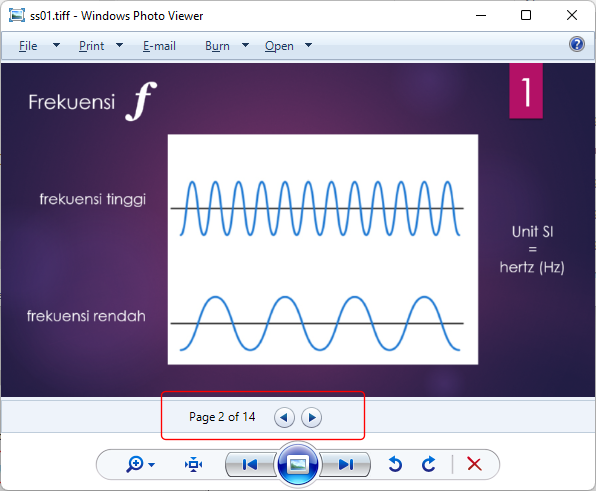Go to next image with skip-forward button
The image size is (596, 491).
[x=345, y=464]
